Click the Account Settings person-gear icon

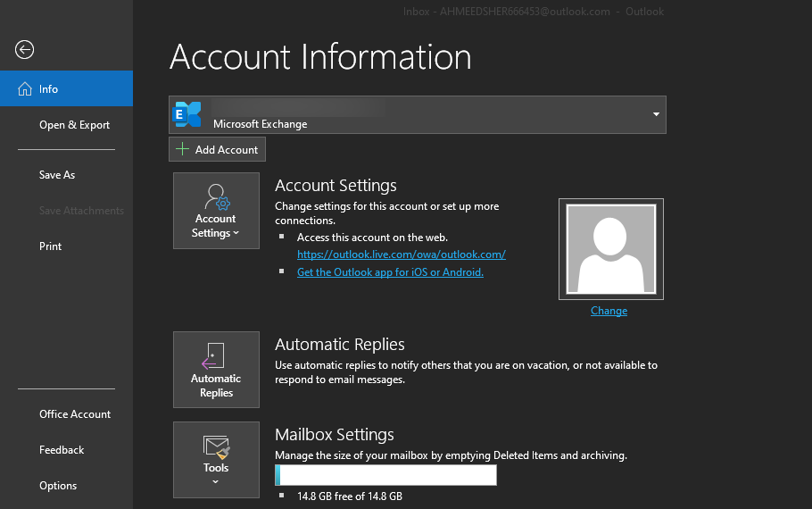217,196
